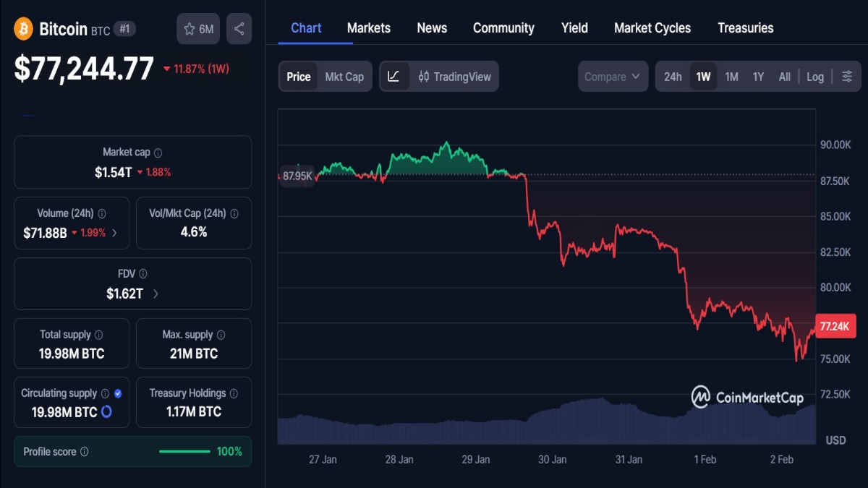This screenshot has width=868, height=488.
Task: Click the #1 rank badge
Action: tap(125, 29)
